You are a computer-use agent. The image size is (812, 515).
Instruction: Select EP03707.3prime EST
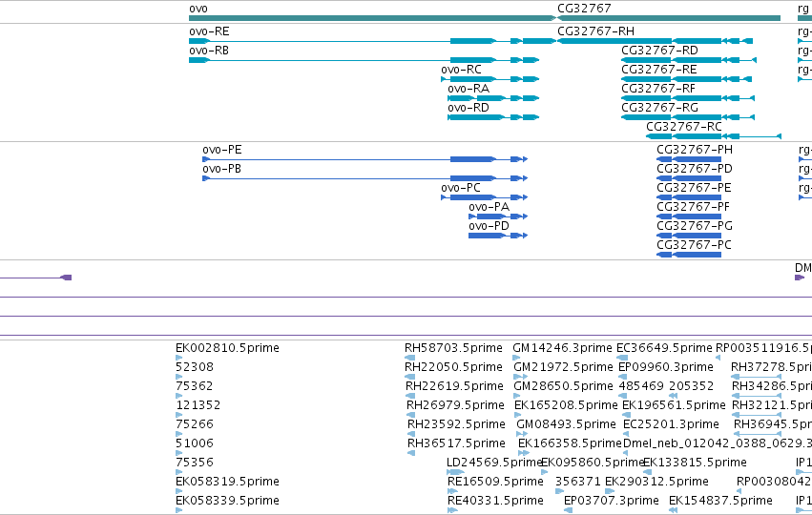611,501
